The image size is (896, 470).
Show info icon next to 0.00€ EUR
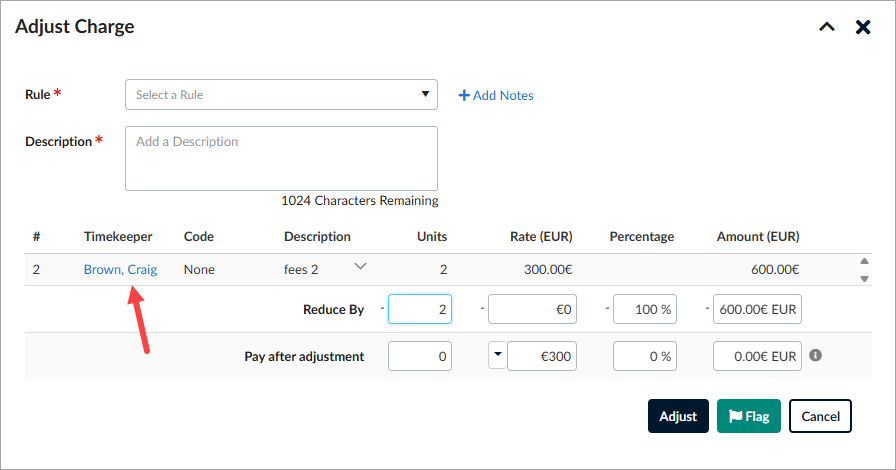pyautogui.click(x=815, y=355)
